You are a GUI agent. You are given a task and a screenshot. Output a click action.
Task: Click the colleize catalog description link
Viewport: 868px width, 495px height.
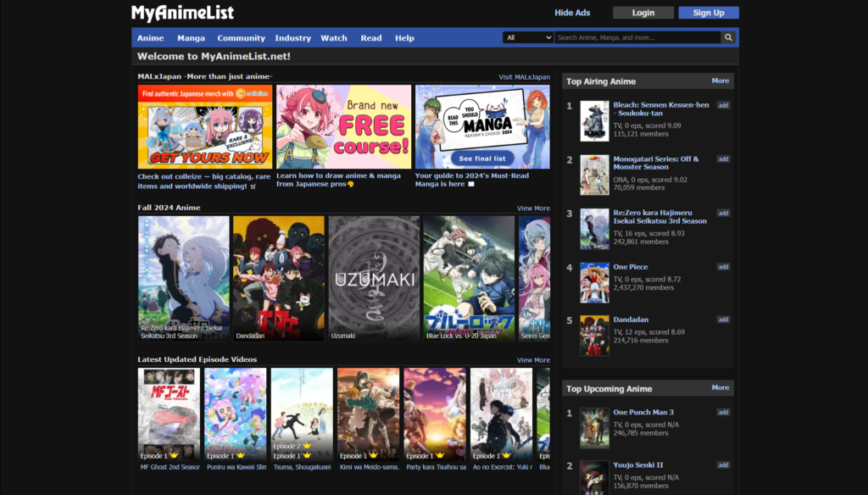pos(203,181)
